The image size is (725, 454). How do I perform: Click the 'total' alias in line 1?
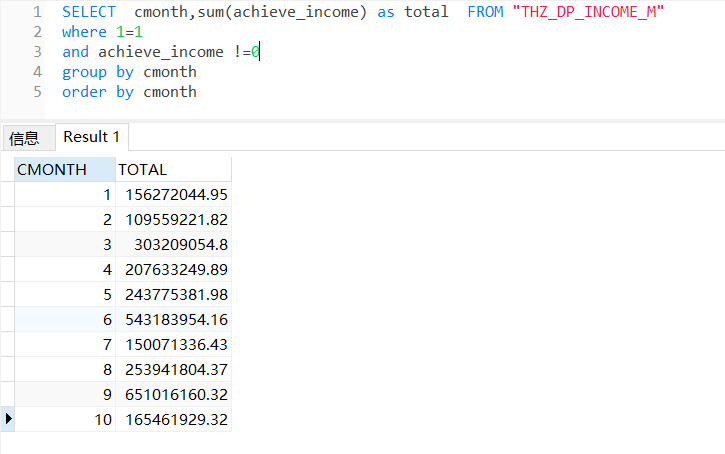[426, 12]
